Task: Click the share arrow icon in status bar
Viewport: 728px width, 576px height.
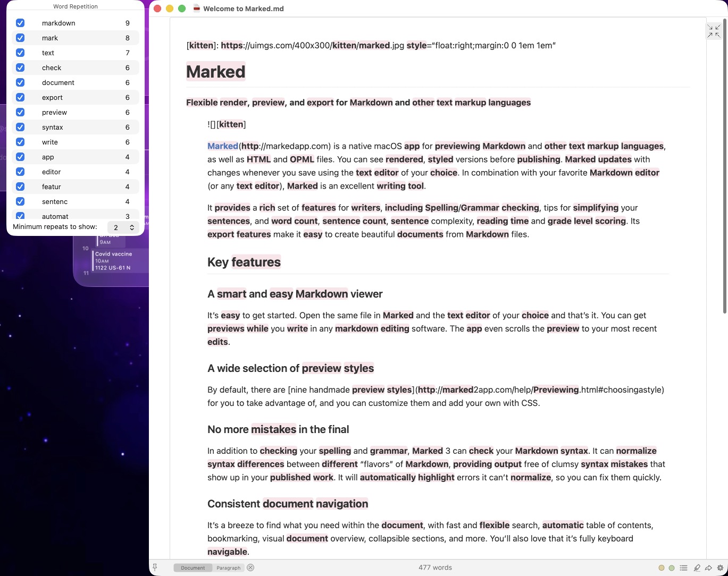Action: (708, 568)
